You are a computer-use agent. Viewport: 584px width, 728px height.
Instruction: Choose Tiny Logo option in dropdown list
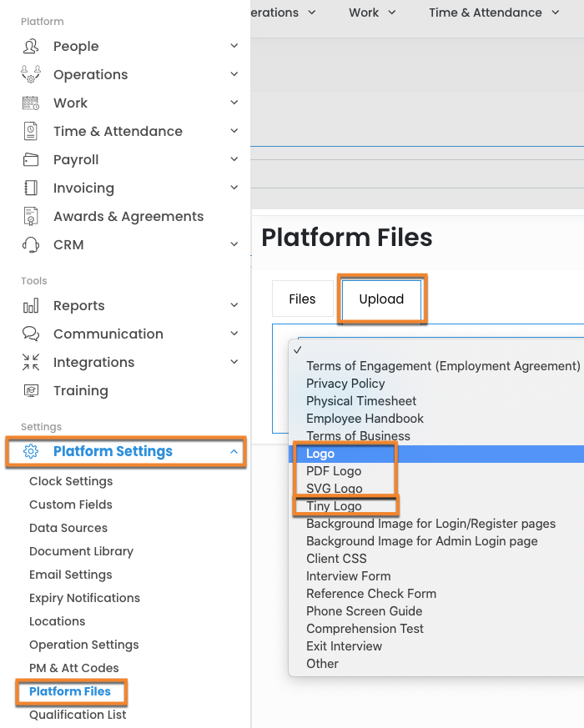(x=334, y=506)
